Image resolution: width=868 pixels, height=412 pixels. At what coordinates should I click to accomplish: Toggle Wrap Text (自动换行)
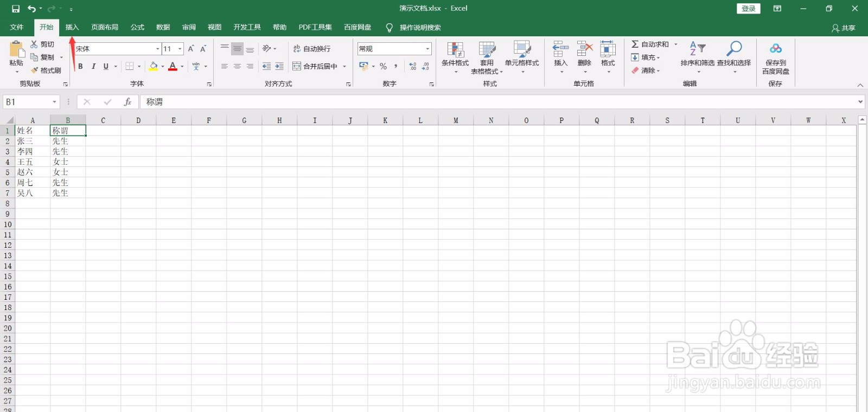(x=312, y=49)
